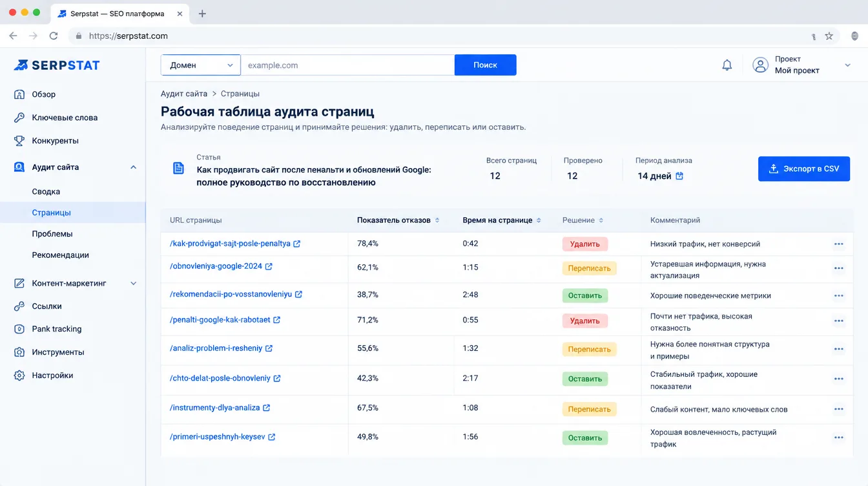
Task: Click the user profile avatar icon
Action: (x=761, y=65)
